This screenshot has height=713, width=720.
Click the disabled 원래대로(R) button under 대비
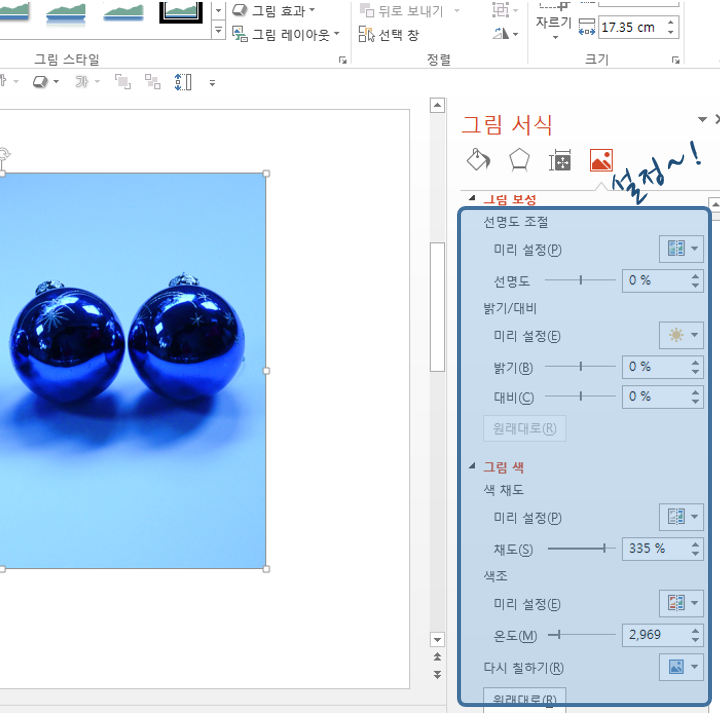tap(524, 428)
